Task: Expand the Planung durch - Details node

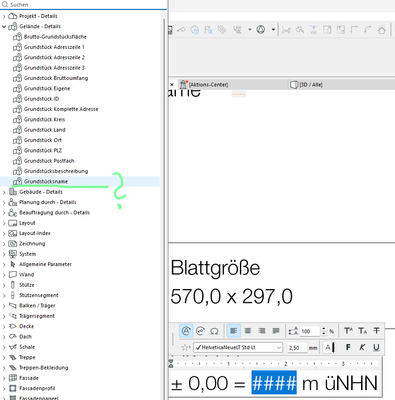Action: (x=4, y=202)
